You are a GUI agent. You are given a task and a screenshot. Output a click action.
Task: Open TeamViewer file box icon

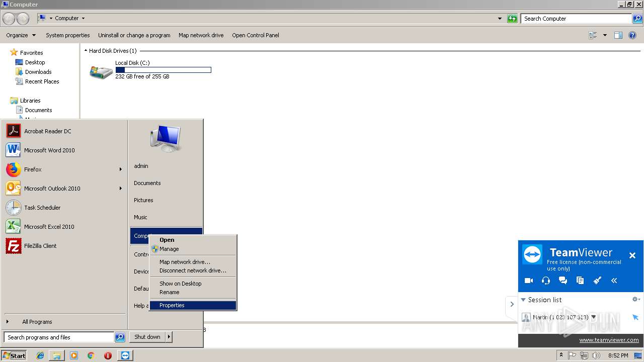(580, 281)
